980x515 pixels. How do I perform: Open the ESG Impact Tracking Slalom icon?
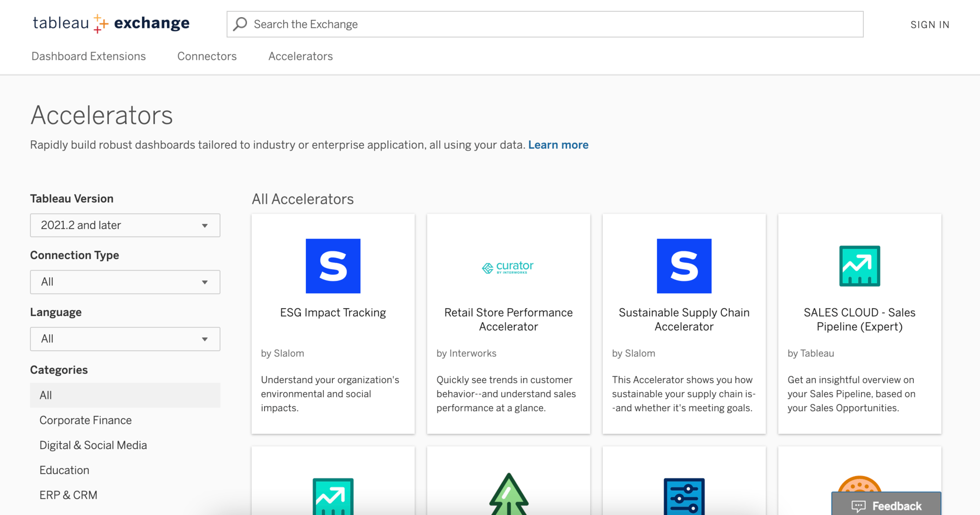point(333,266)
